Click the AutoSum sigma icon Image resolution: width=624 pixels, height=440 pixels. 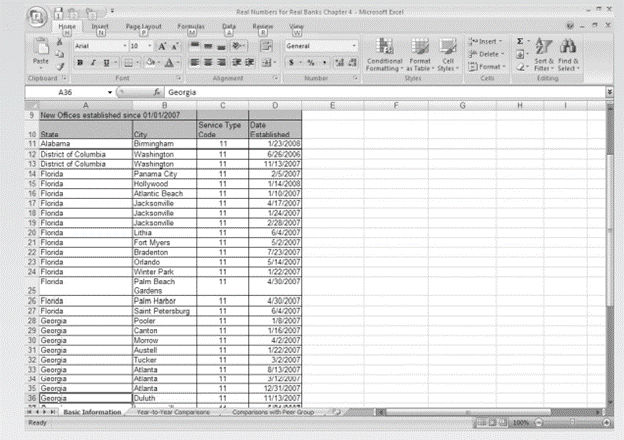pyautogui.click(x=520, y=41)
